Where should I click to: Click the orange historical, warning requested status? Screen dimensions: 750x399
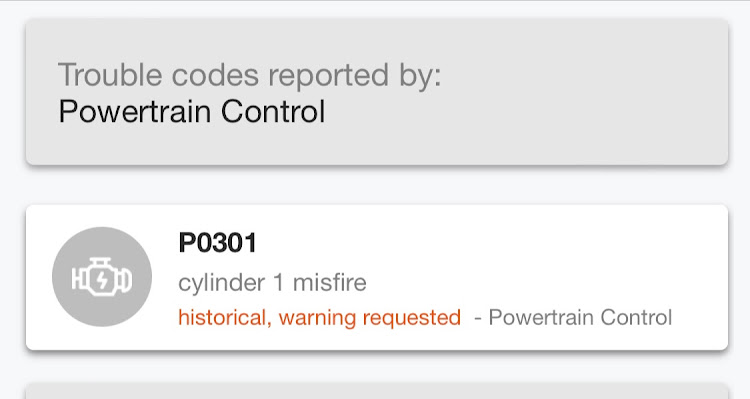tap(320, 317)
